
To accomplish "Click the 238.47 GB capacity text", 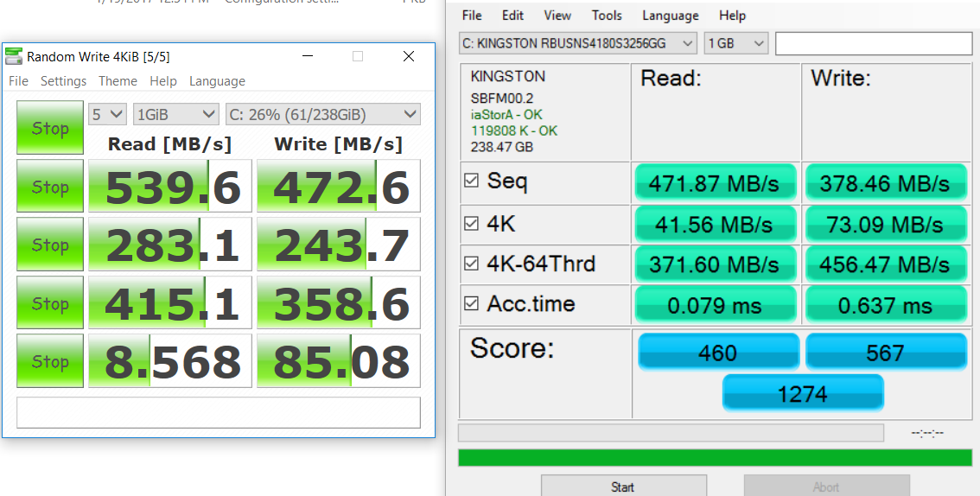I will 501,148.
